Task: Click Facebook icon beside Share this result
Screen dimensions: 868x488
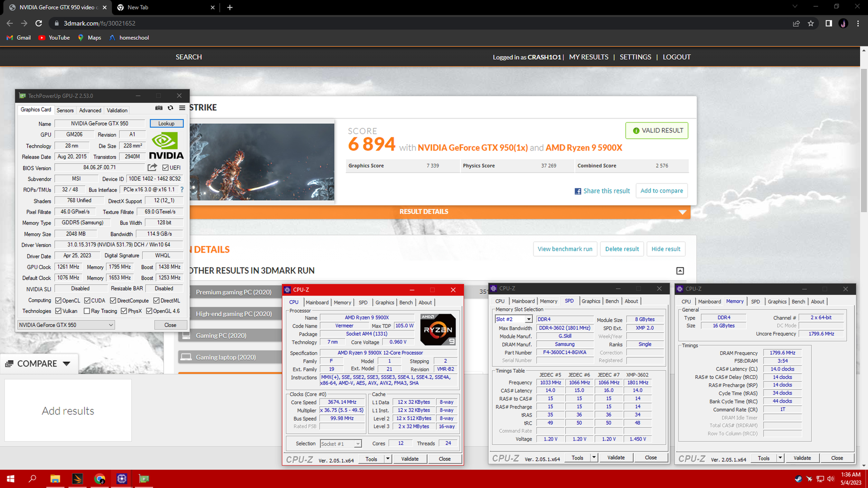Action: (578, 191)
